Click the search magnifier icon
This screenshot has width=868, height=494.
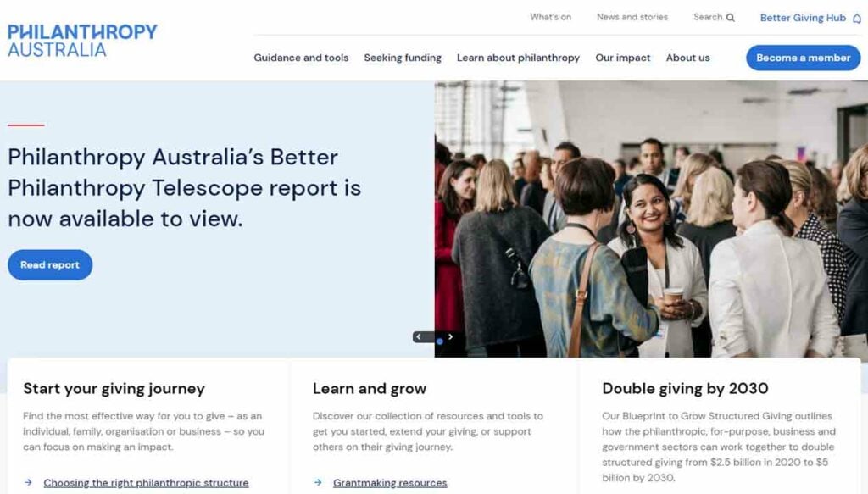point(730,18)
